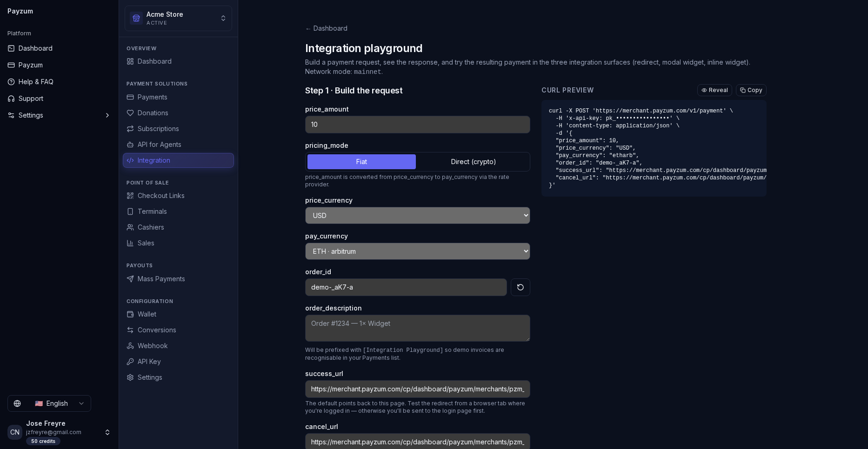Open Donations in Payment Solutions
The image size is (868, 449).
click(x=178, y=113)
